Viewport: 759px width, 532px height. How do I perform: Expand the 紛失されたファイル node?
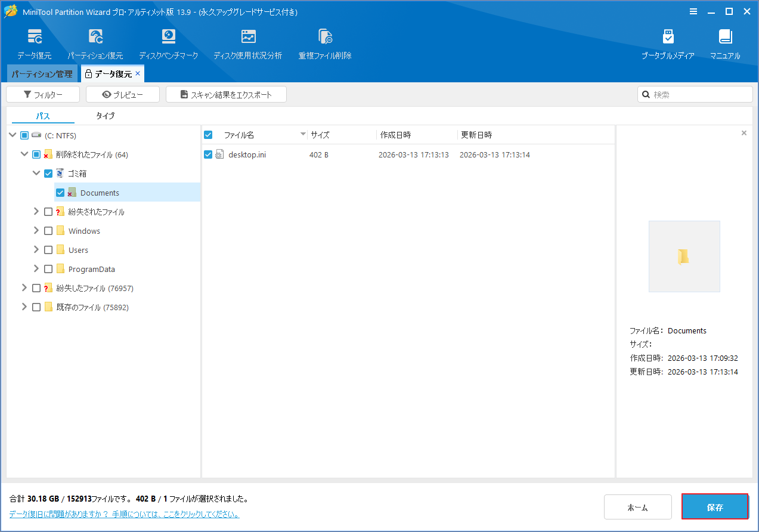tap(36, 211)
